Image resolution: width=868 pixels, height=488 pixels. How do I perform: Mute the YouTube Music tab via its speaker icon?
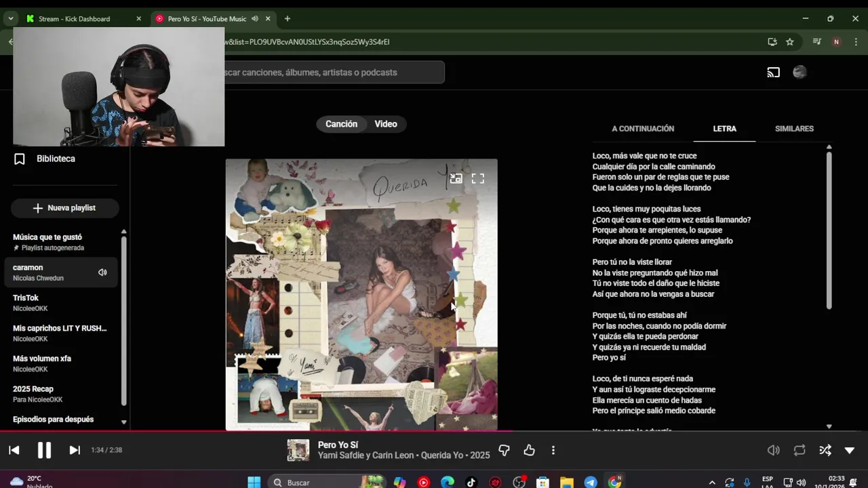[x=255, y=19]
